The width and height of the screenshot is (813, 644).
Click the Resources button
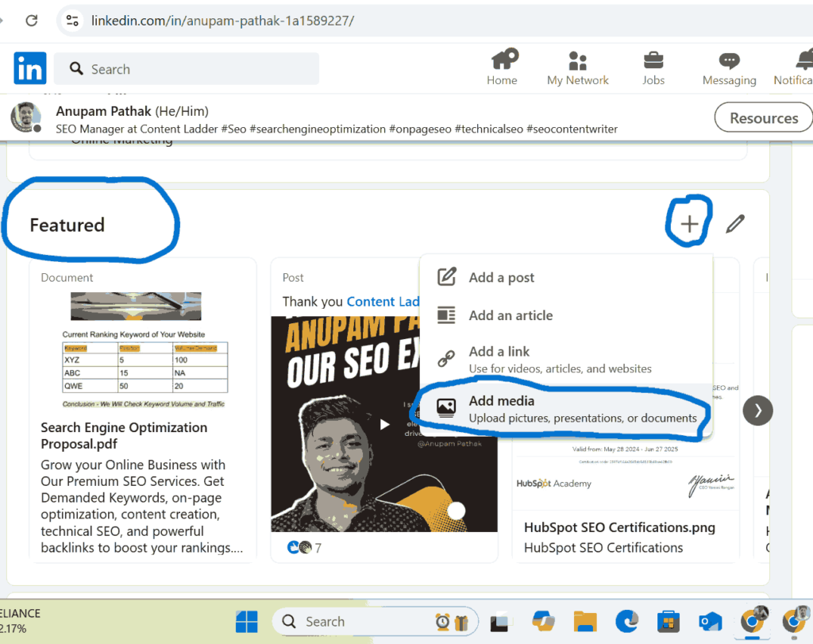coord(763,118)
